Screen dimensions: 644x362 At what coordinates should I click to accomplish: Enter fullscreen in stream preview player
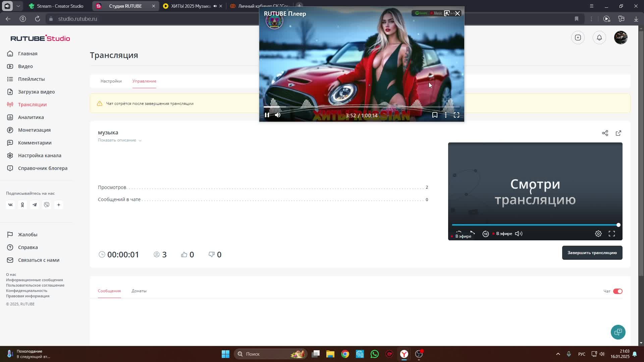(612, 234)
